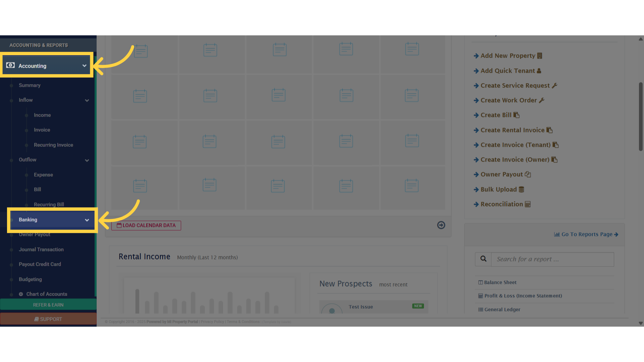Open Journal Transaction in sidebar
This screenshot has width=644, height=362.
(x=41, y=249)
